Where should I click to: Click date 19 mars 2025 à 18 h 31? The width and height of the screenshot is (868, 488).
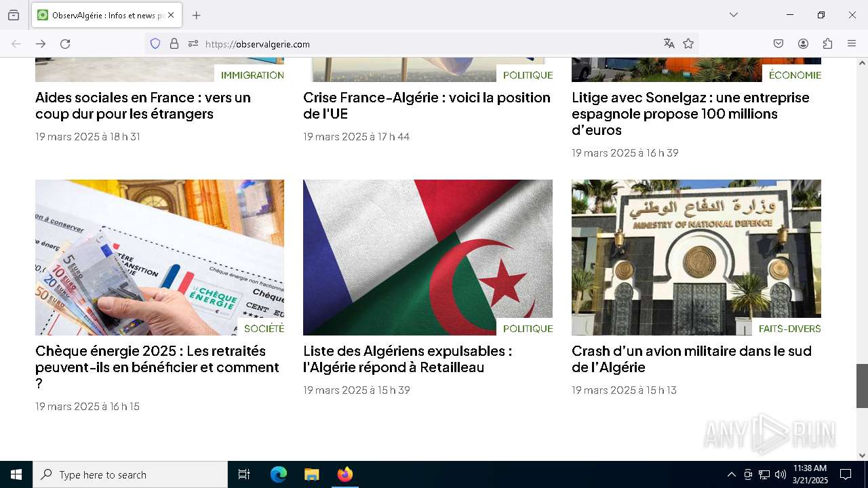87,137
